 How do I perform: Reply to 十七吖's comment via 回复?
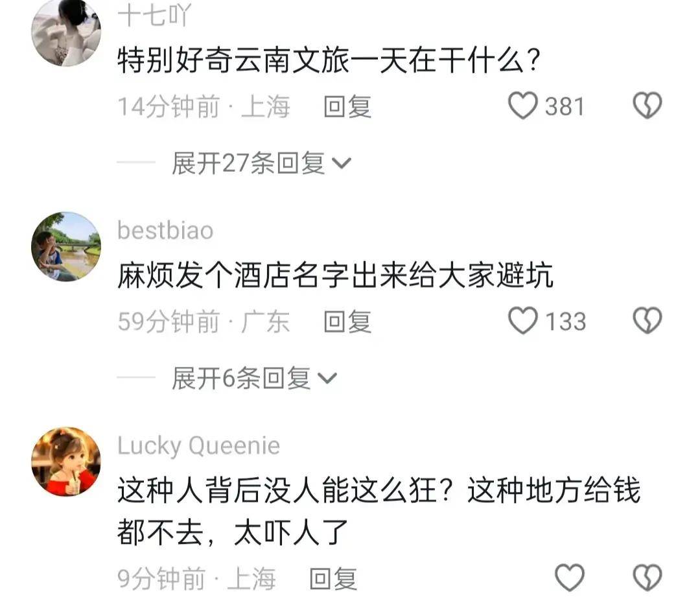[x=347, y=107]
